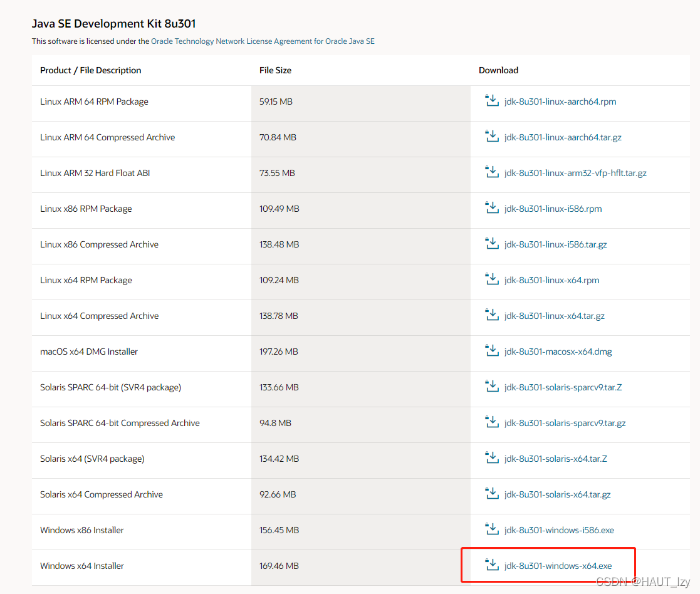The width and height of the screenshot is (700, 594).
Task: Download jdk-8u301-linux-x64.tar.gz link
Action: click(x=555, y=316)
